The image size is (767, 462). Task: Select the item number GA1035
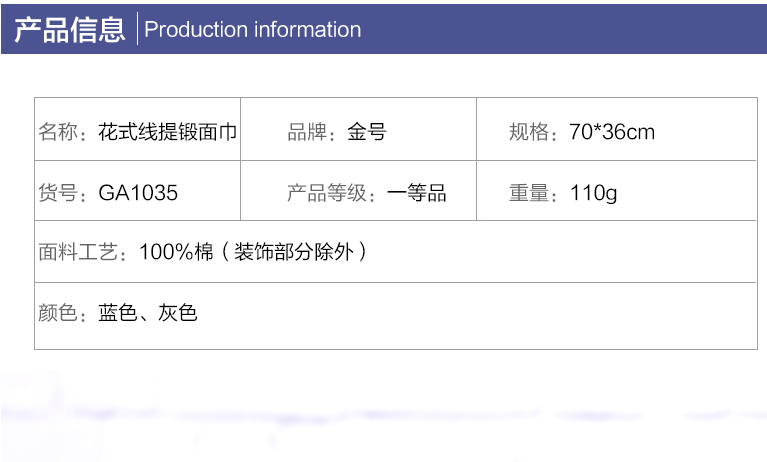[x=138, y=192]
